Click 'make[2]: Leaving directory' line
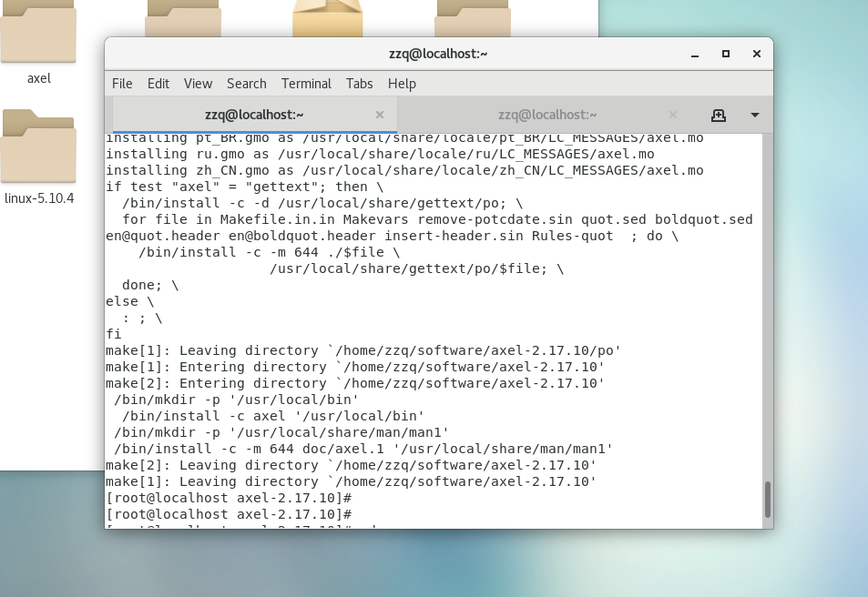Image resolution: width=868 pixels, height=597 pixels. tap(351, 465)
